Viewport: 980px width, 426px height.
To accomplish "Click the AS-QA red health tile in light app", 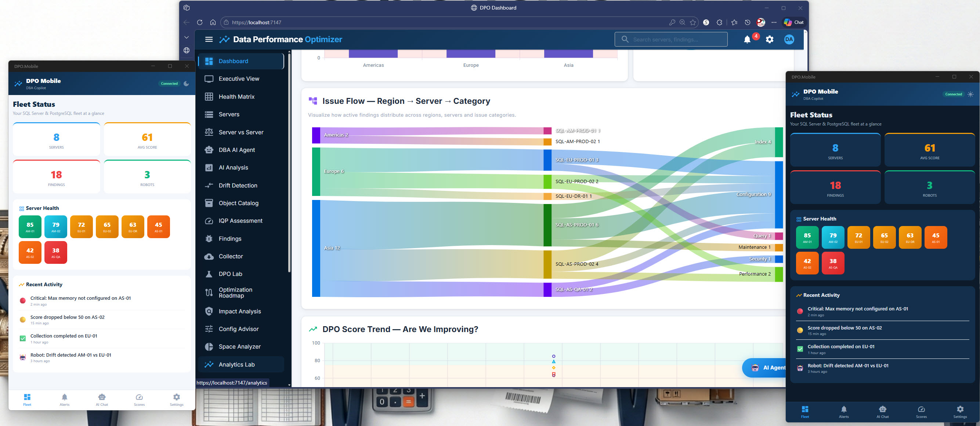I will (x=56, y=252).
